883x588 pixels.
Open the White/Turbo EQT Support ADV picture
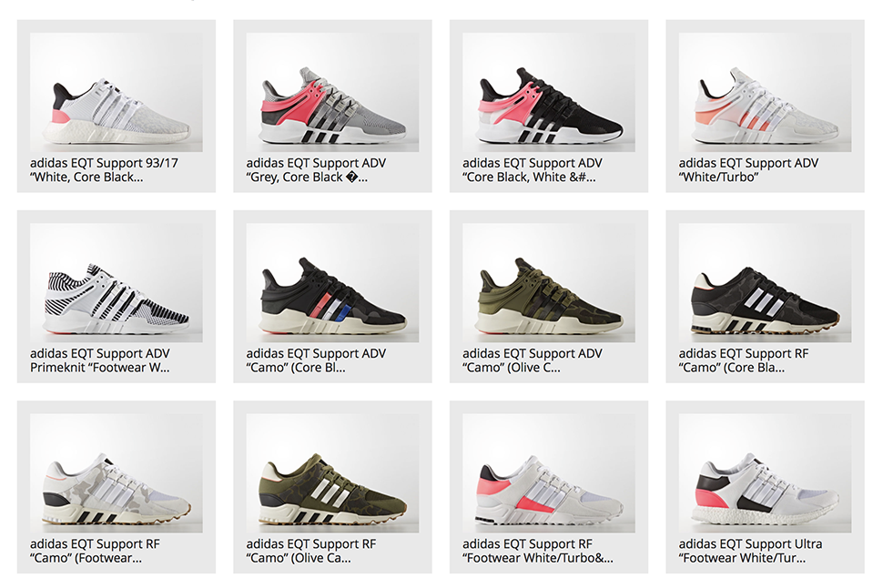[765, 92]
